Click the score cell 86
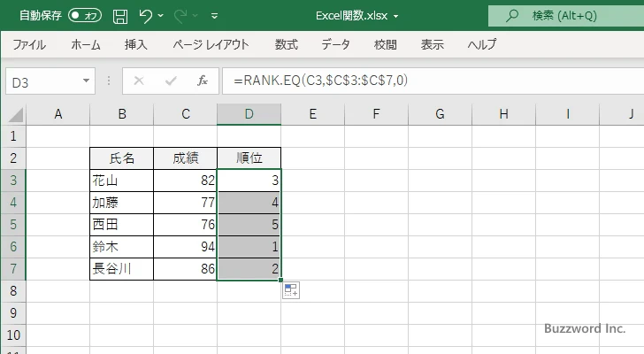Screen dimensions: 644x354 click(185, 269)
